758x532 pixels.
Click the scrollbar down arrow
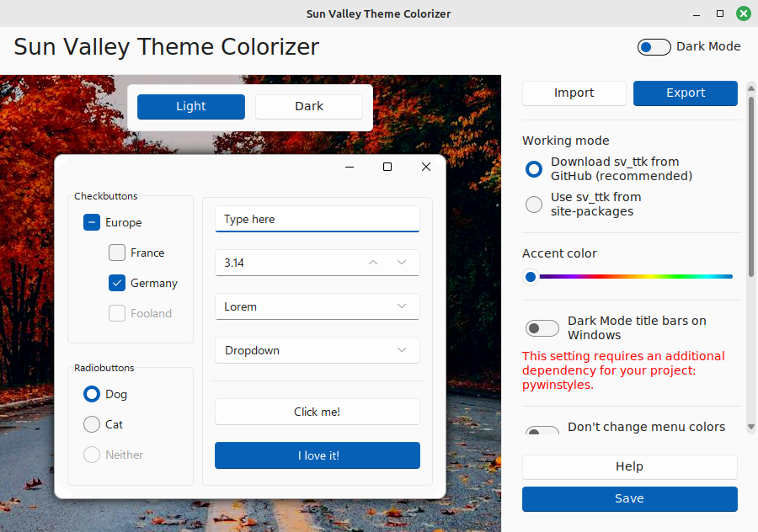[x=750, y=427]
